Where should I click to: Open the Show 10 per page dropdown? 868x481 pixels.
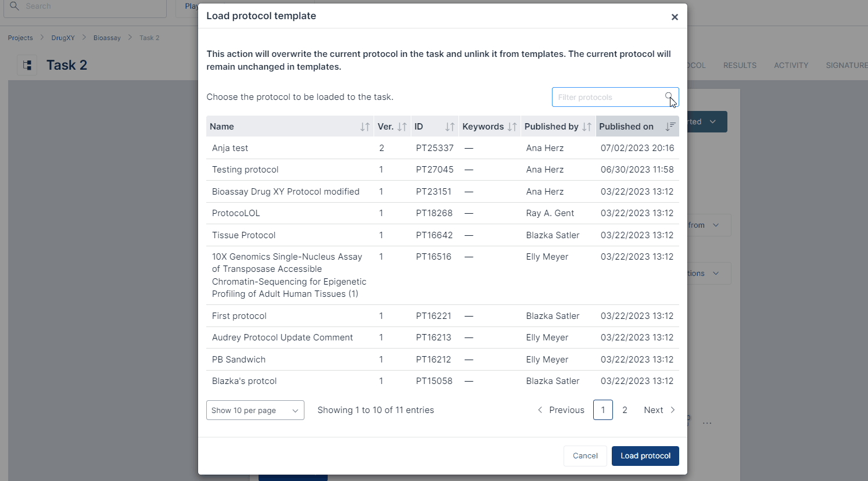tap(255, 410)
